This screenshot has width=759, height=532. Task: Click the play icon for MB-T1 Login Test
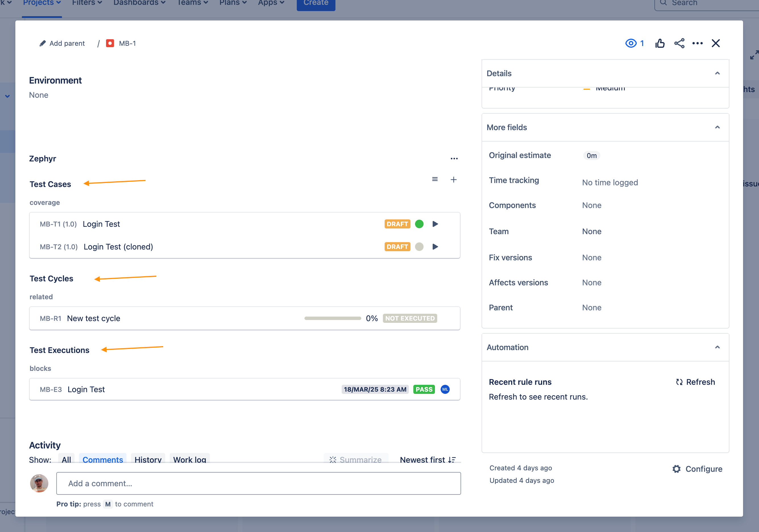click(435, 224)
